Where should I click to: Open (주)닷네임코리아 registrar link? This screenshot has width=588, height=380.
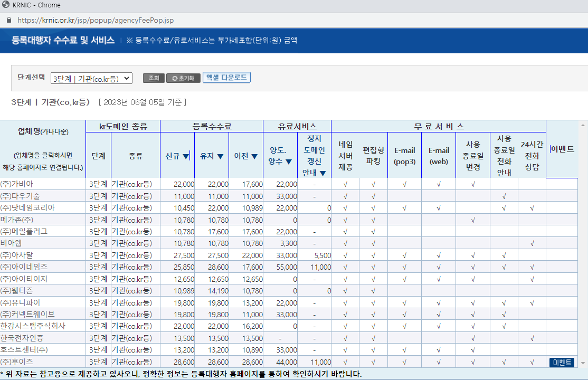pyautogui.click(x=27, y=208)
